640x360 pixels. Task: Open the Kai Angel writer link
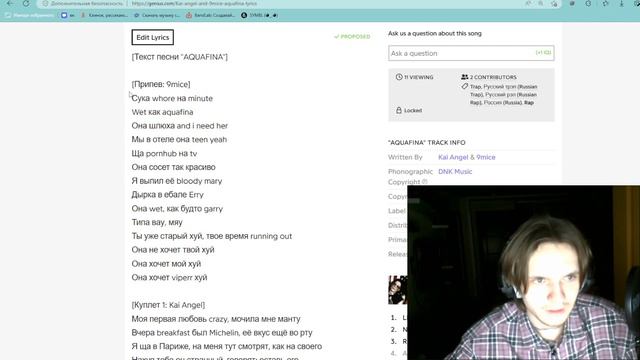pyautogui.click(x=453, y=157)
